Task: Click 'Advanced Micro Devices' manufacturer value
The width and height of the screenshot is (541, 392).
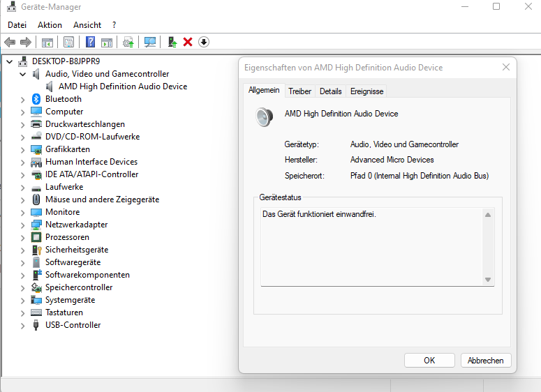Action: [392, 160]
